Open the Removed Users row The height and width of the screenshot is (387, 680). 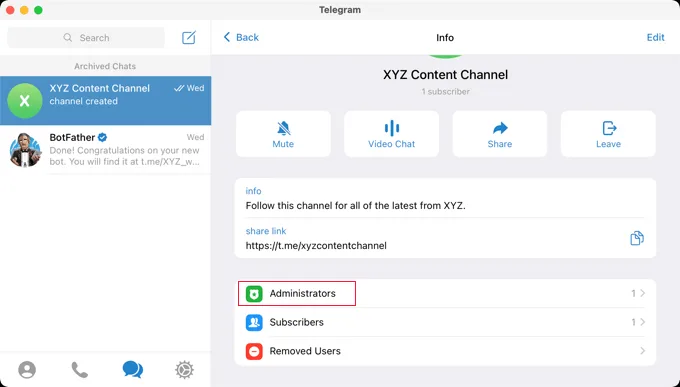445,351
